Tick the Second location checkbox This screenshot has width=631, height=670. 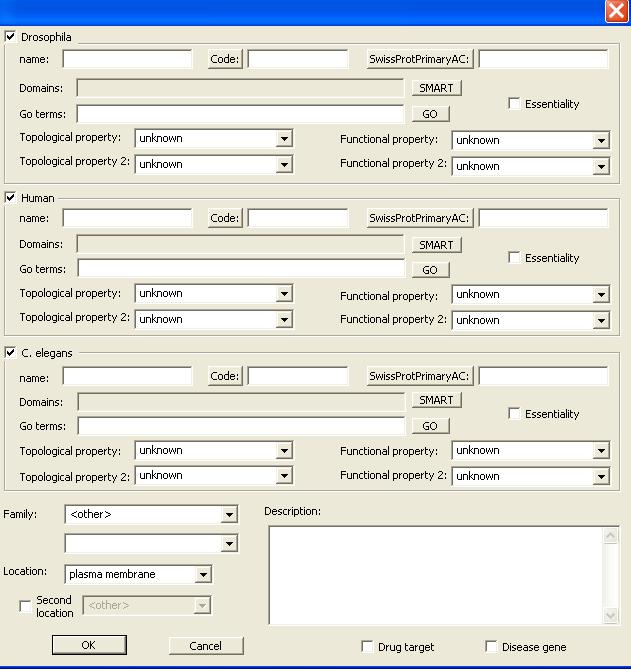25,606
